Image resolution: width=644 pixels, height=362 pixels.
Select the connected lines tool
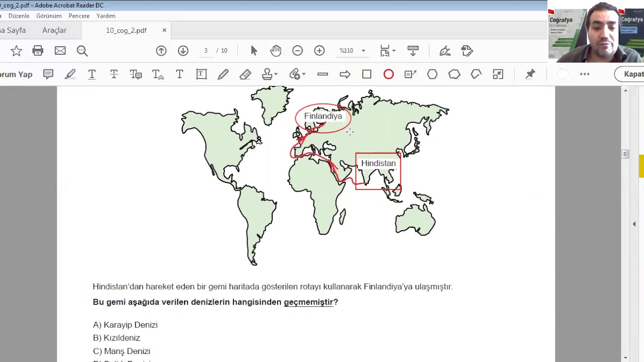pos(476,74)
